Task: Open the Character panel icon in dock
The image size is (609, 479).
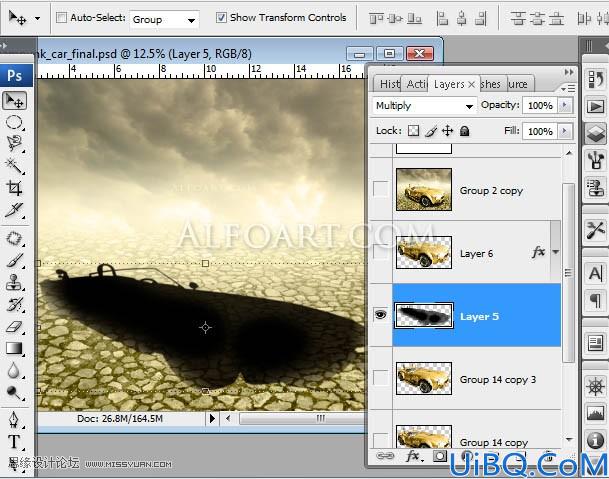Action: tap(595, 273)
